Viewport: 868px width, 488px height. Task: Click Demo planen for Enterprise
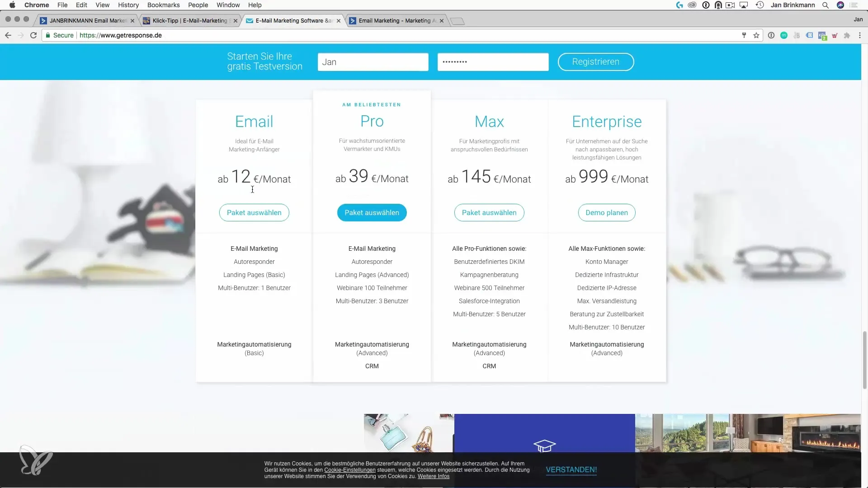tap(607, 213)
